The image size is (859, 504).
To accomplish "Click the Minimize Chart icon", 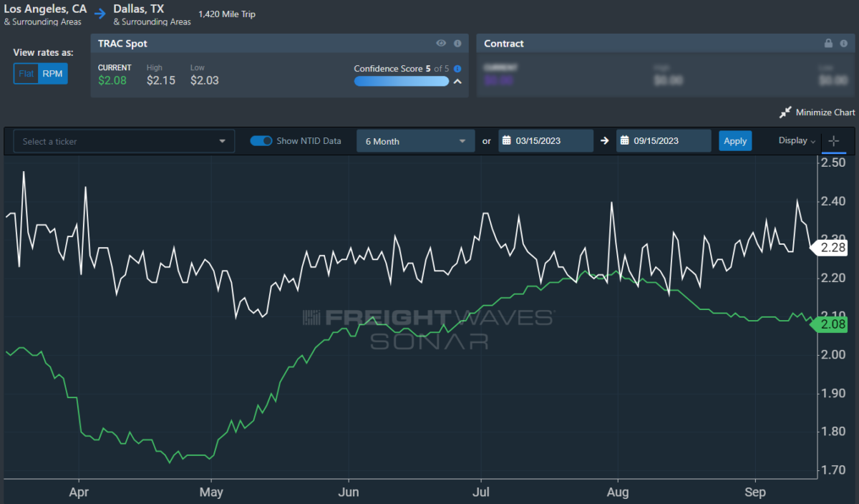I will (x=786, y=112).
